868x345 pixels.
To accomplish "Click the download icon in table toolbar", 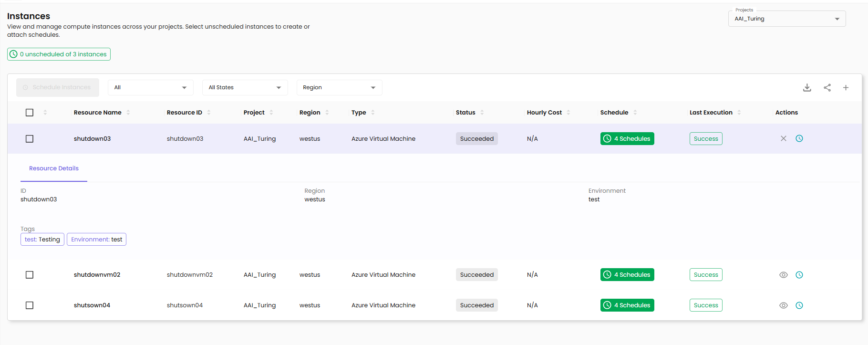I will coord(807,88).
